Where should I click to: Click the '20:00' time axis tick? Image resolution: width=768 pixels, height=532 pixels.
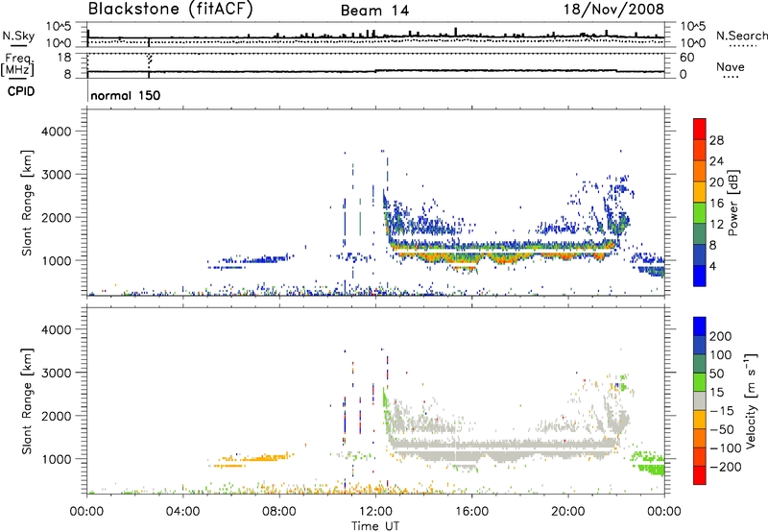(x=567, y=512)
